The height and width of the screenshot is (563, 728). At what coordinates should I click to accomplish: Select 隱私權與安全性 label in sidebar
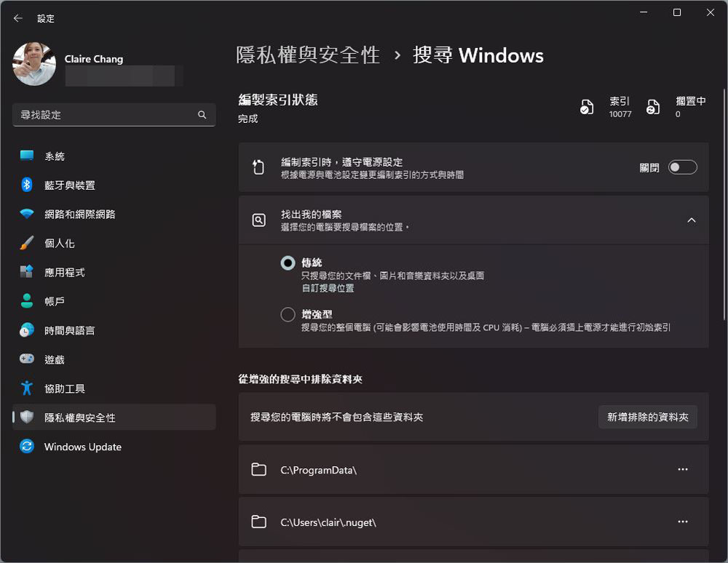pos(80,418)
